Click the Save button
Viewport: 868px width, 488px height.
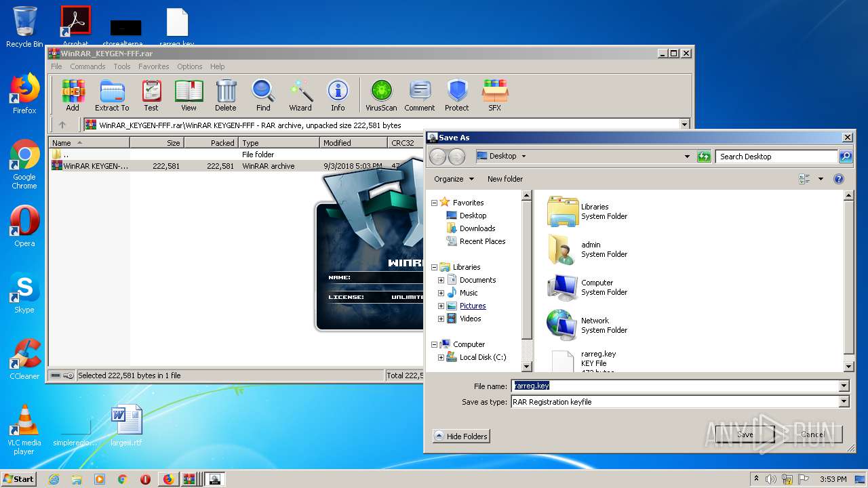(x=745, y=434)
